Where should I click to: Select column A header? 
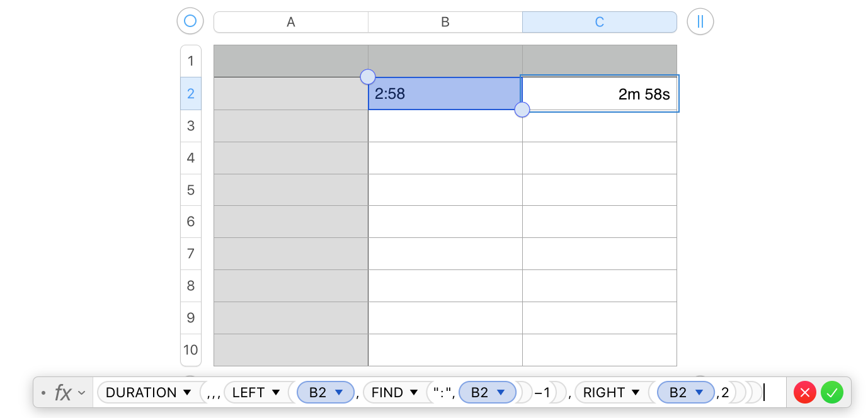coord(291,22)
